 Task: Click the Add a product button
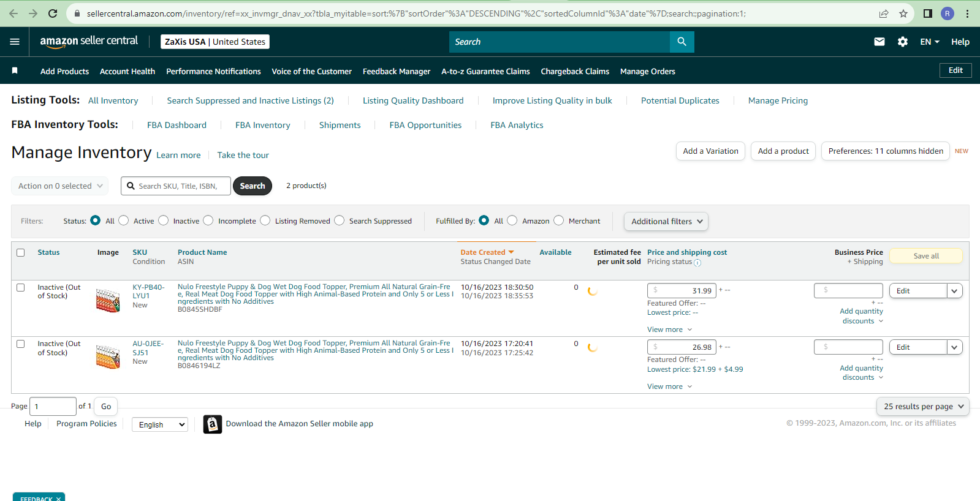tap(783, 151)
